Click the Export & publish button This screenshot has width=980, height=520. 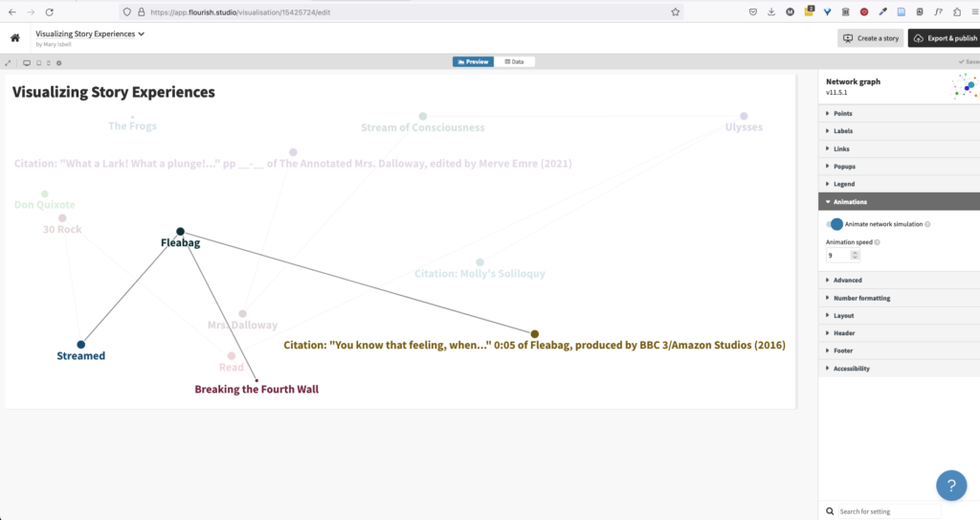(945, 38)
